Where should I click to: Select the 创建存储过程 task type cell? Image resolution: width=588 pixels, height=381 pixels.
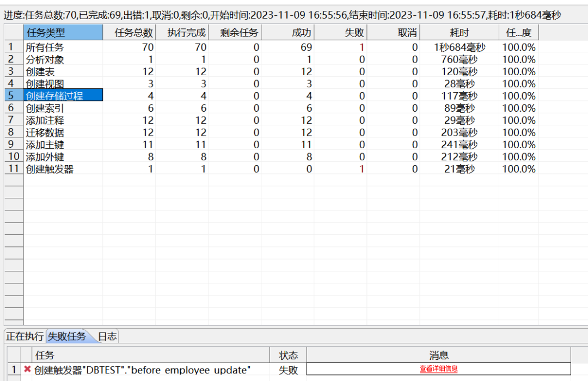[x=63, y=96]
